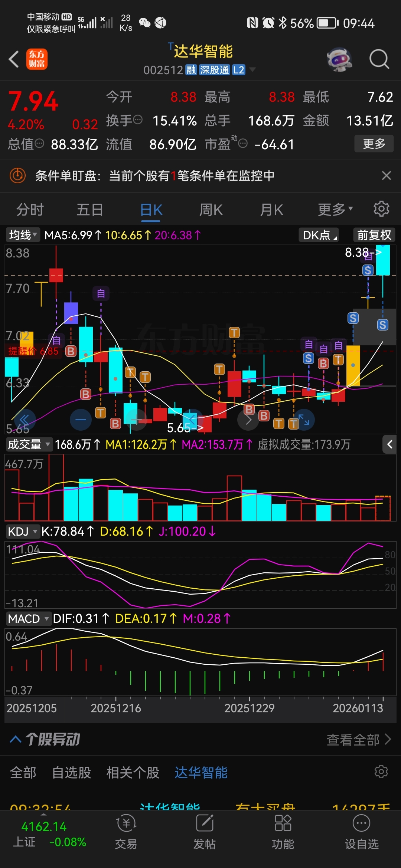Open the 均线 indicator dropdown
The height and width of the screenshot is (868, 401).
[23, 235]
